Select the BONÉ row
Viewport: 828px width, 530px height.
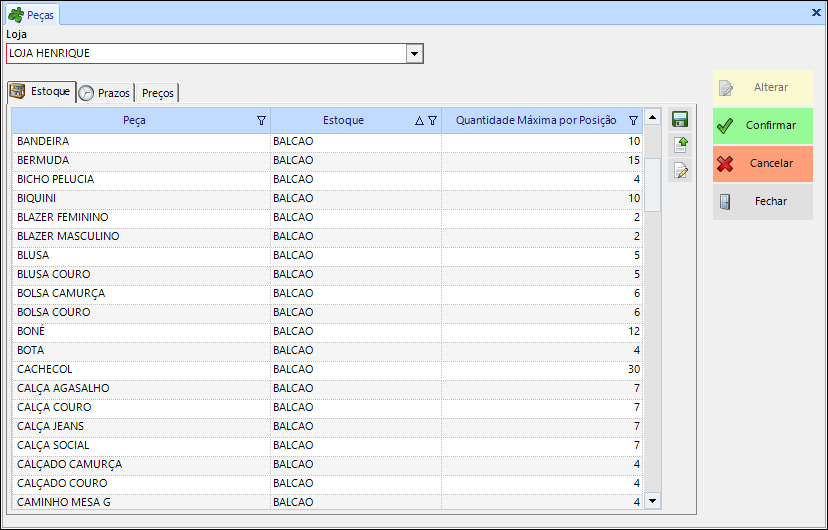point(327,332)
